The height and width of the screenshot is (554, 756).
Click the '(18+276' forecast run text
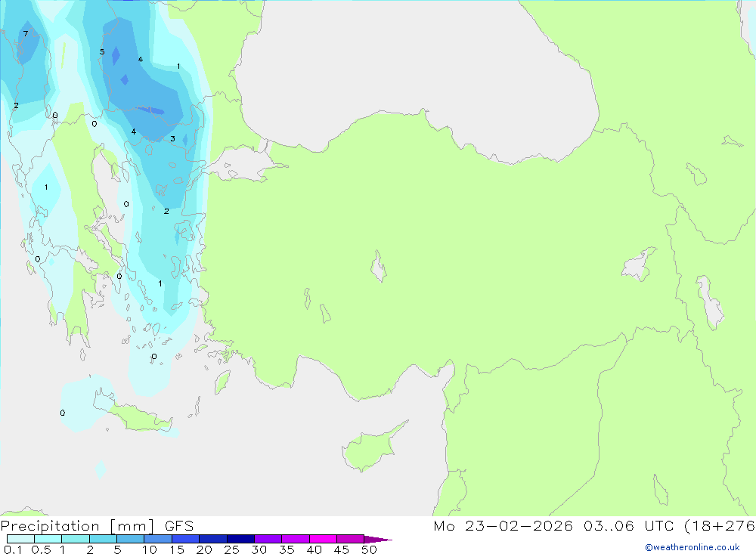[x=720, y=526]
